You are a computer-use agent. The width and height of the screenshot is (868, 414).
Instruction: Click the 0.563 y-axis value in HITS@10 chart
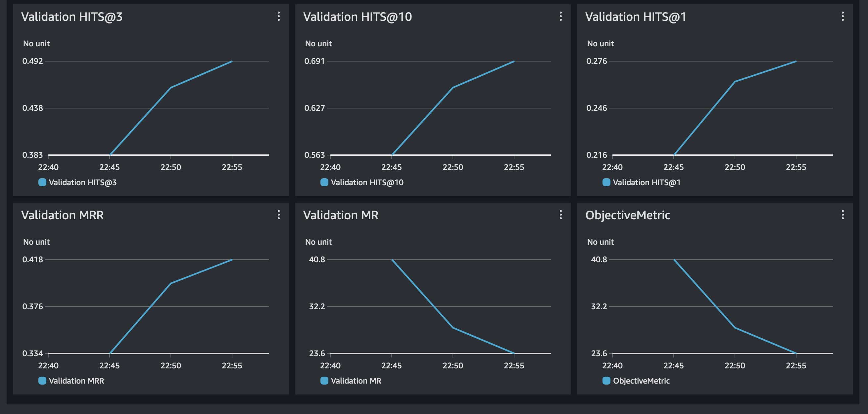click(x=314, y=155)
